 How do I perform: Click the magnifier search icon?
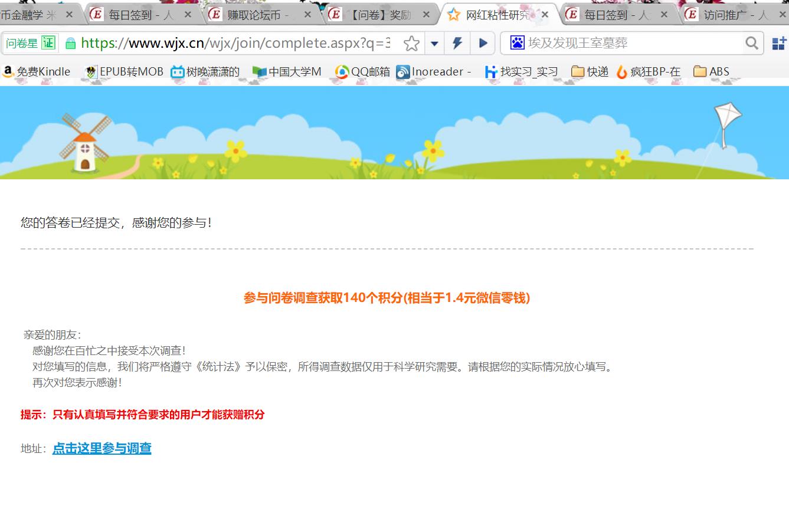click(x=751, y=43)
